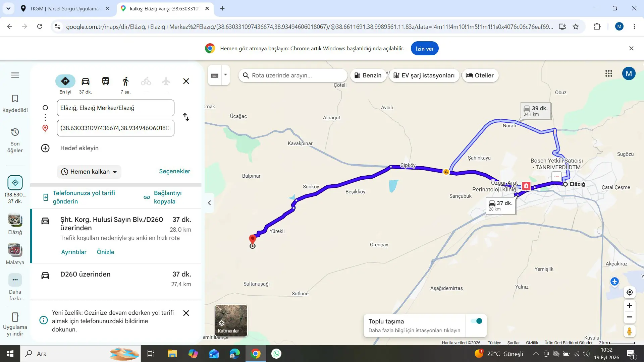Preview the first route with Önizle
The image size is (644, 362).
[106, 252]
